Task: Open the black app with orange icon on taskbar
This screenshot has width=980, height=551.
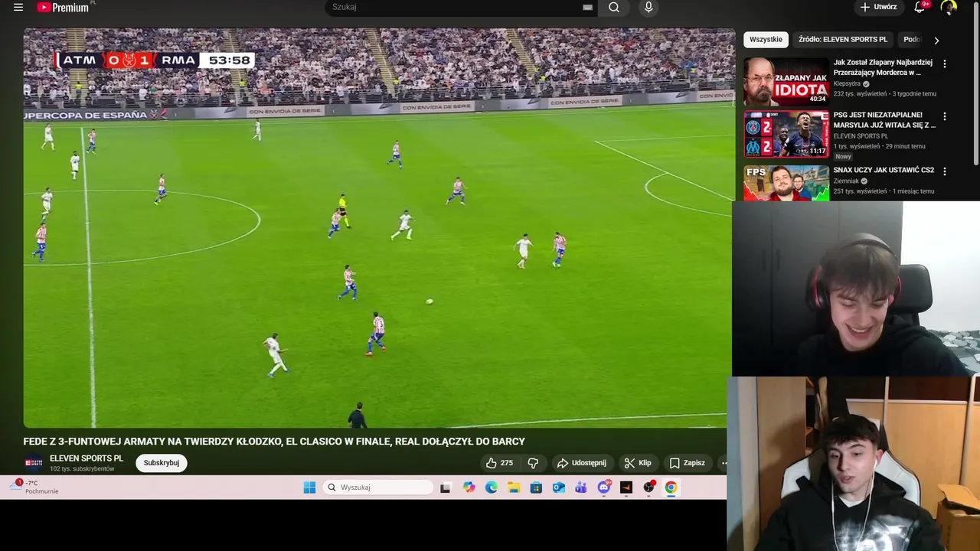Action: coord(626,487)
